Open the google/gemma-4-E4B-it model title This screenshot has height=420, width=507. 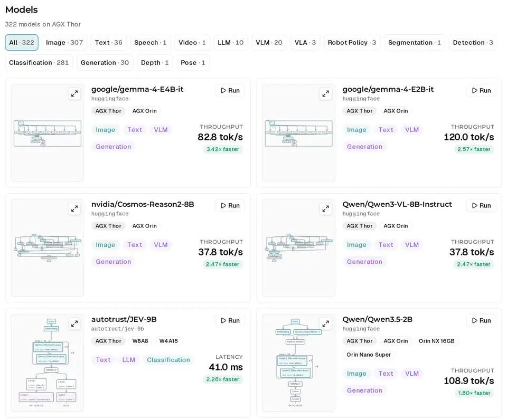pos(137,89)
